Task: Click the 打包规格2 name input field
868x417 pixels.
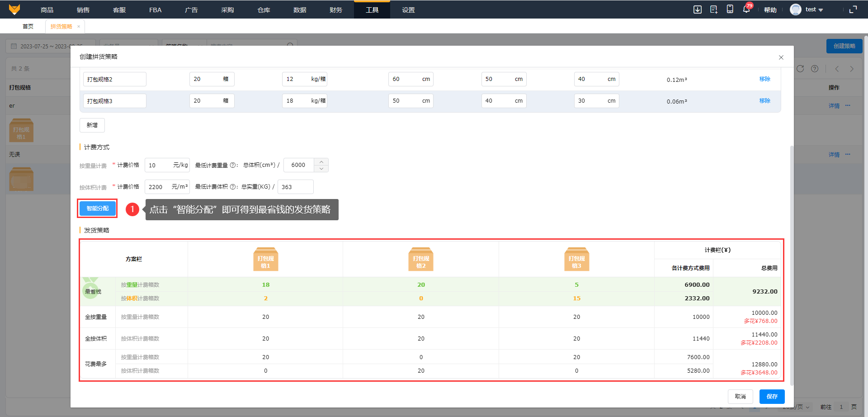Action: click(x=115, y=79)
